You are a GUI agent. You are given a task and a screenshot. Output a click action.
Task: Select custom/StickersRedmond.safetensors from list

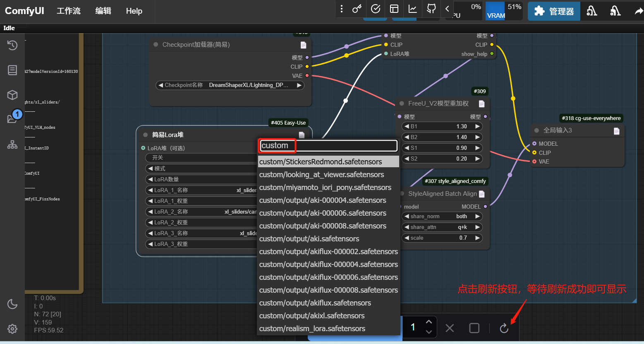328,161
